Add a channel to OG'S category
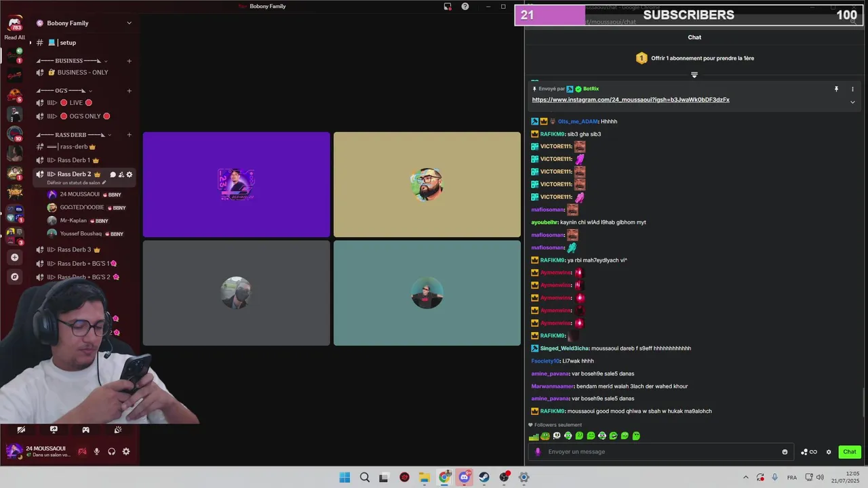The image size is (868, 488). pos(129,91)
